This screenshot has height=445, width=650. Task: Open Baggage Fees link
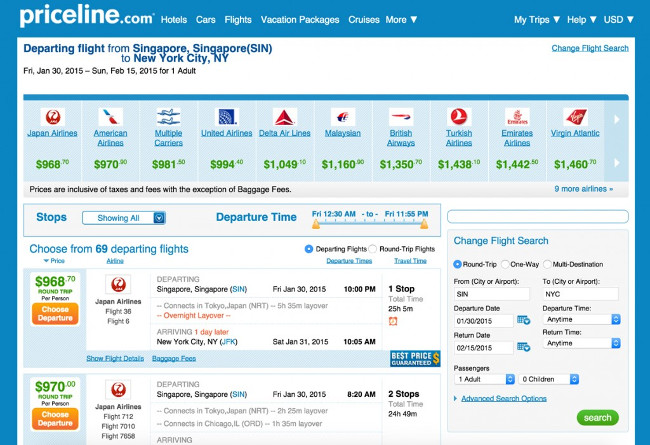click(174, 358)
